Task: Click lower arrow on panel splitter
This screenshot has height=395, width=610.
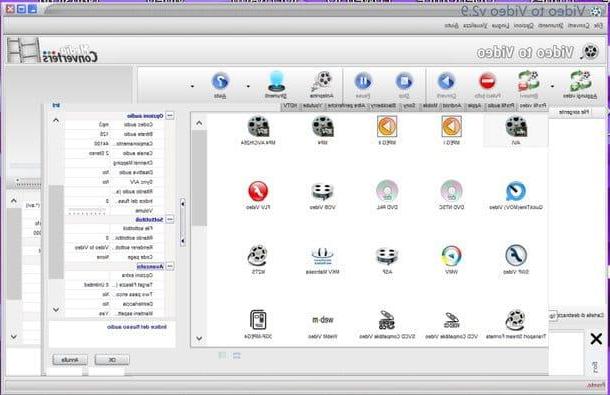Action: pos(182,241)
